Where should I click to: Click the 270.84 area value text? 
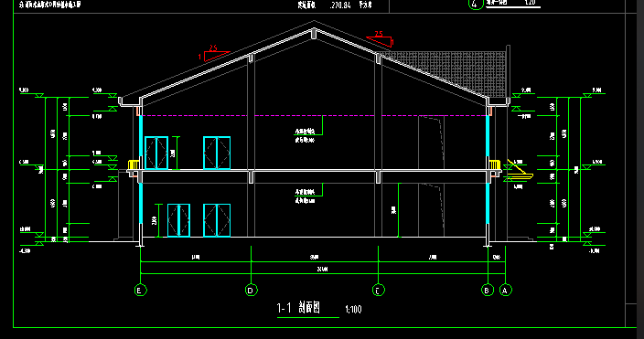tap(340, 5)
